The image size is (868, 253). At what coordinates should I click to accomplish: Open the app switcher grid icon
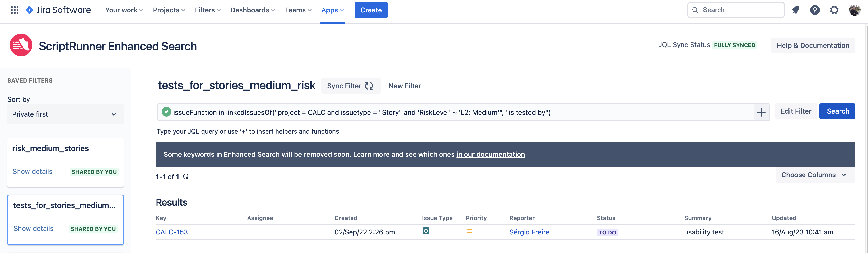coord(15,10)
